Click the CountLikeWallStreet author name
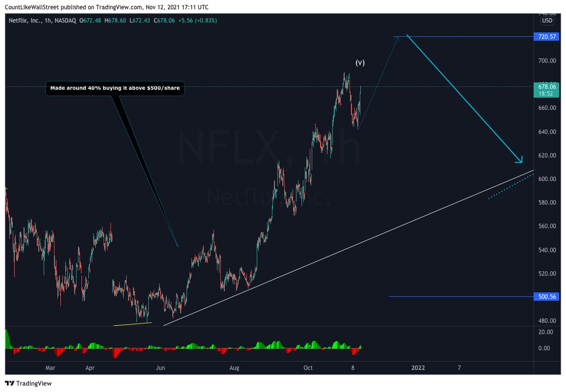Screen dimensions: 566x392 tap(32, 7)
